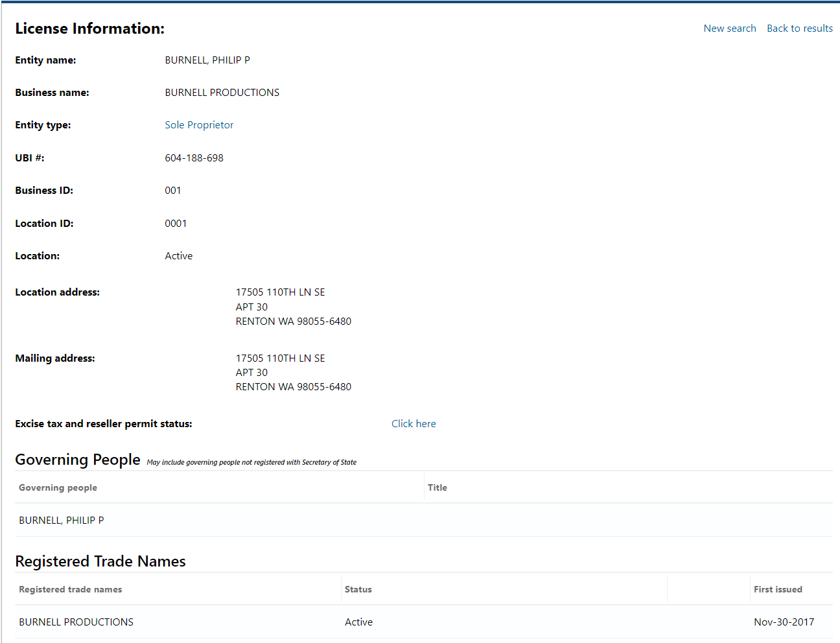Select the Governing People section heading
Screen dimensions: 840x643
[x=78, y=460]
